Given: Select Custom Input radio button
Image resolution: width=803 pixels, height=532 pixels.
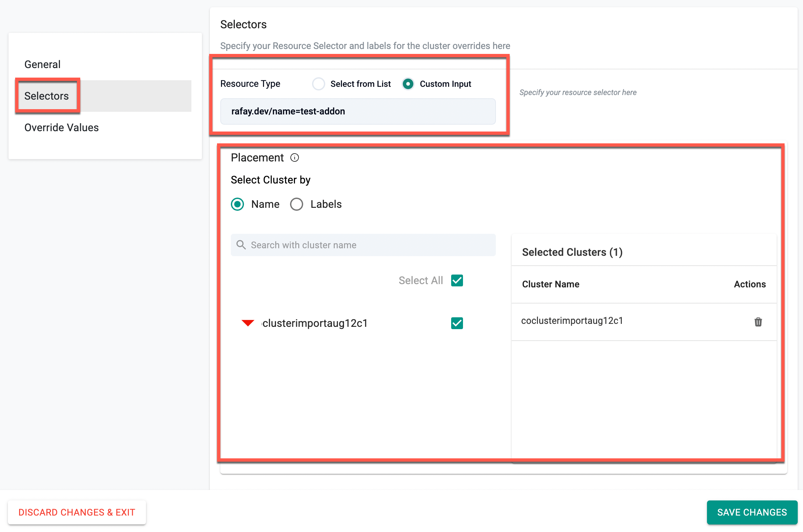Looking at the screenshot, I should [408, 84].
